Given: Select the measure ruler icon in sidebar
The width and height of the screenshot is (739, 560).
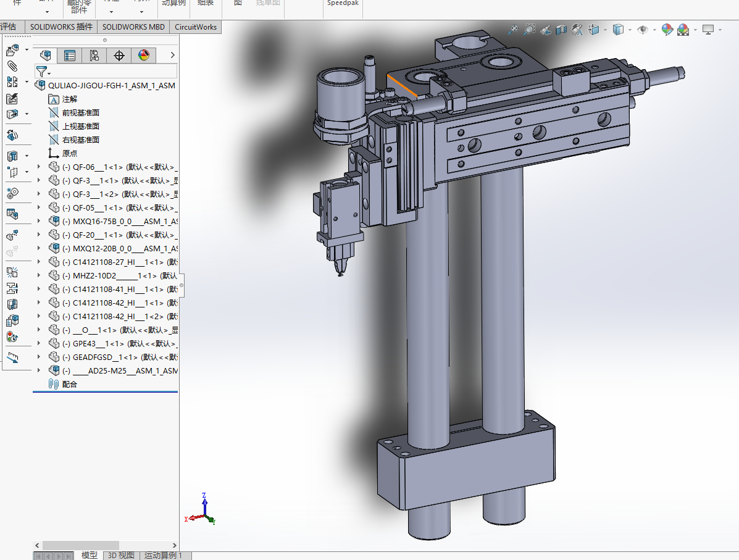Looking at the screenshot, I should (12, 357).
